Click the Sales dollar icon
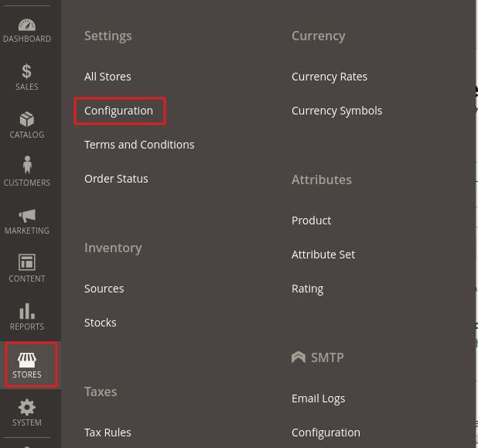 coord(27,72)
